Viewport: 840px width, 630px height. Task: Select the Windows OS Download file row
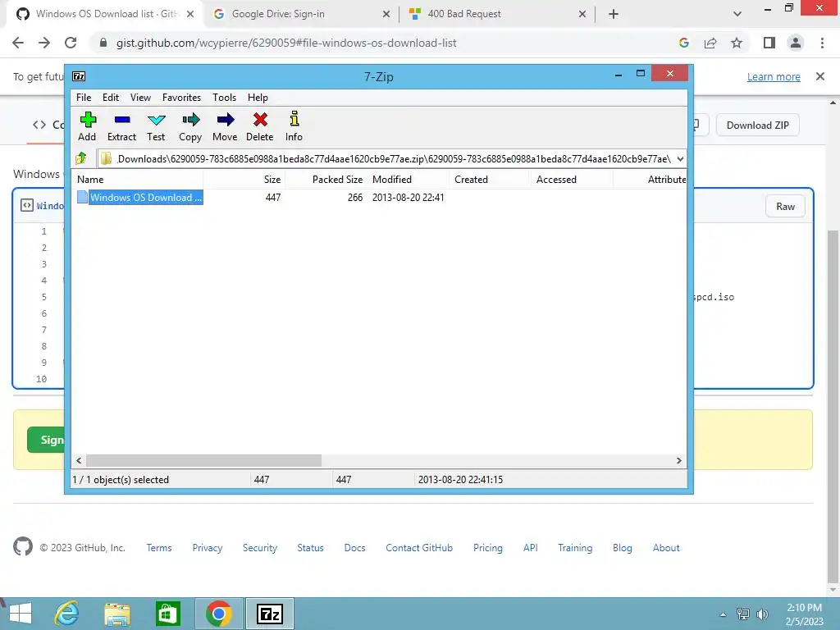(379, 197)
